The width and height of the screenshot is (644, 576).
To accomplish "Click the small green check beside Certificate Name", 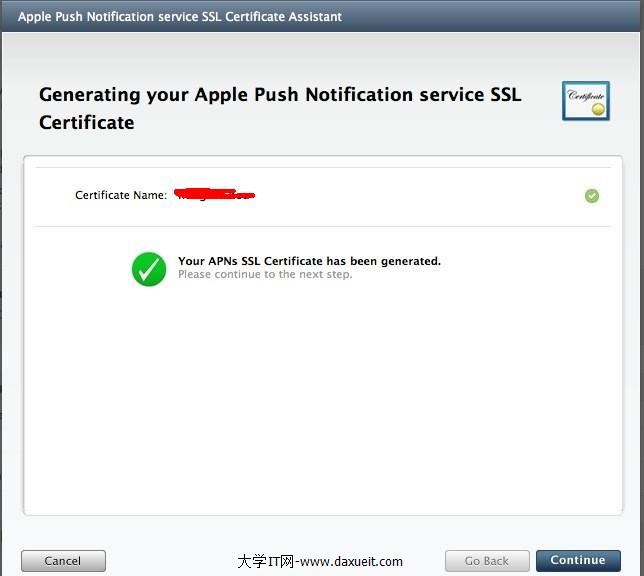I will click(x=592, y=196).
